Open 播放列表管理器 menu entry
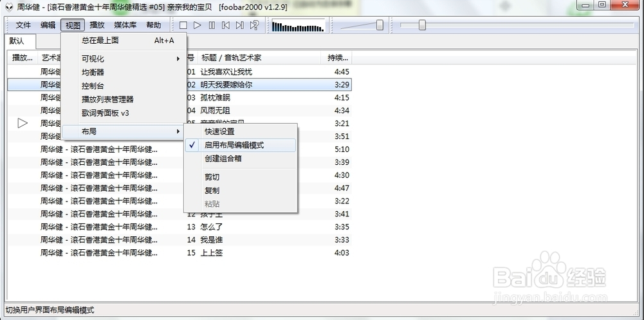This screenshot has width=644, height=320. 124,99
